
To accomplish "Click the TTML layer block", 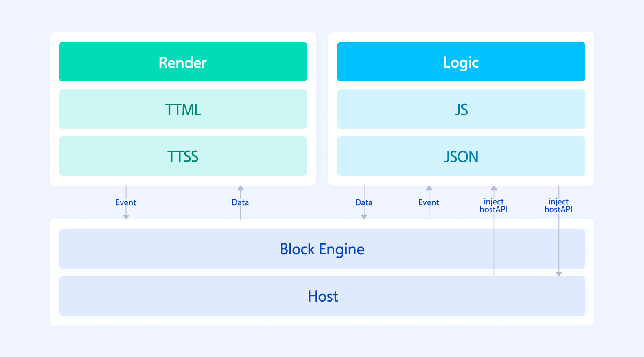I will click(x=183, y=109).
